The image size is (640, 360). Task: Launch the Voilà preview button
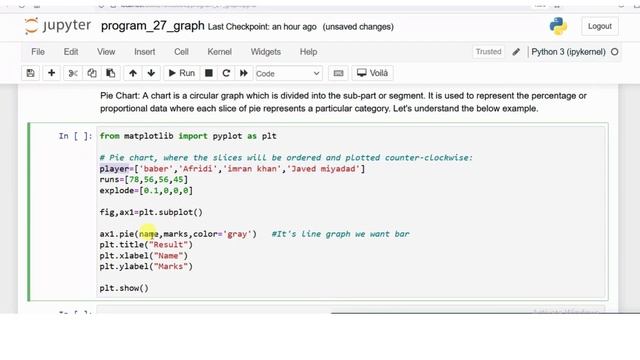point(372,73)
